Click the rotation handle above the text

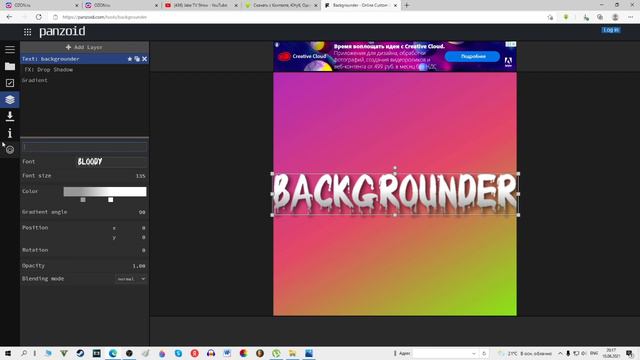395,168
